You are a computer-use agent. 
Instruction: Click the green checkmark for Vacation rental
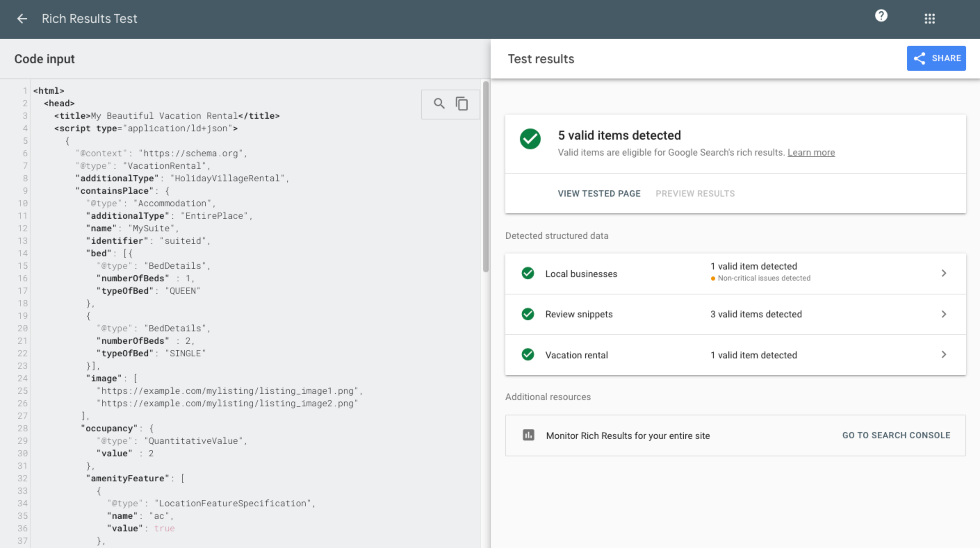527,354
